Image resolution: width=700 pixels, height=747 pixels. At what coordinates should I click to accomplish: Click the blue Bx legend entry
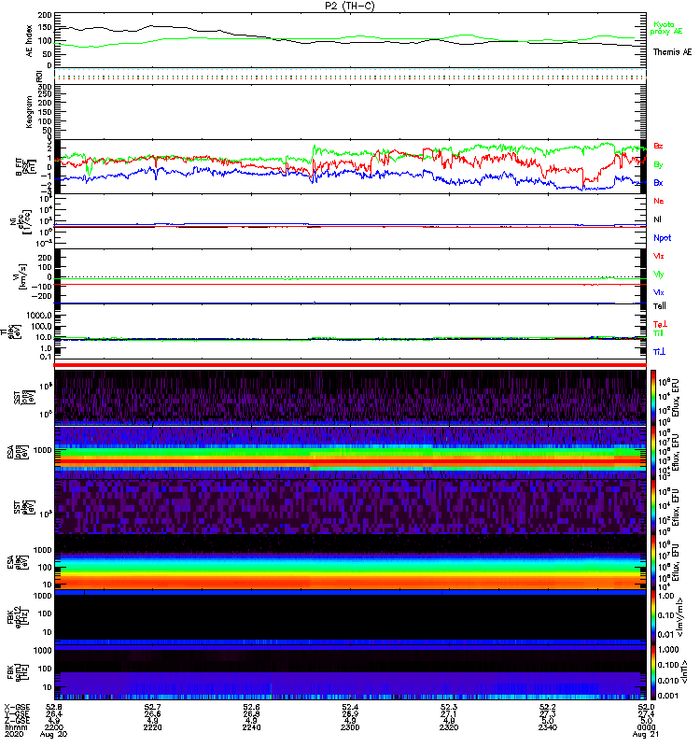coord(659,183)
